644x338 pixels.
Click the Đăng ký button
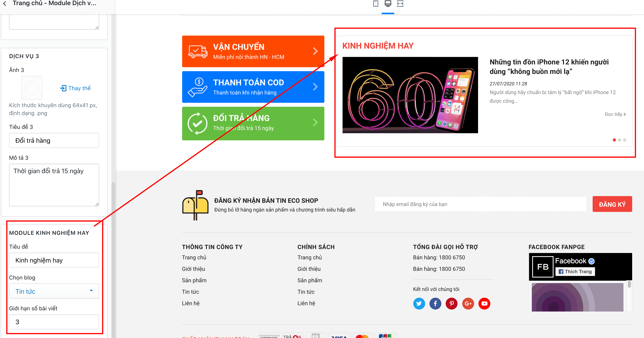612,204
